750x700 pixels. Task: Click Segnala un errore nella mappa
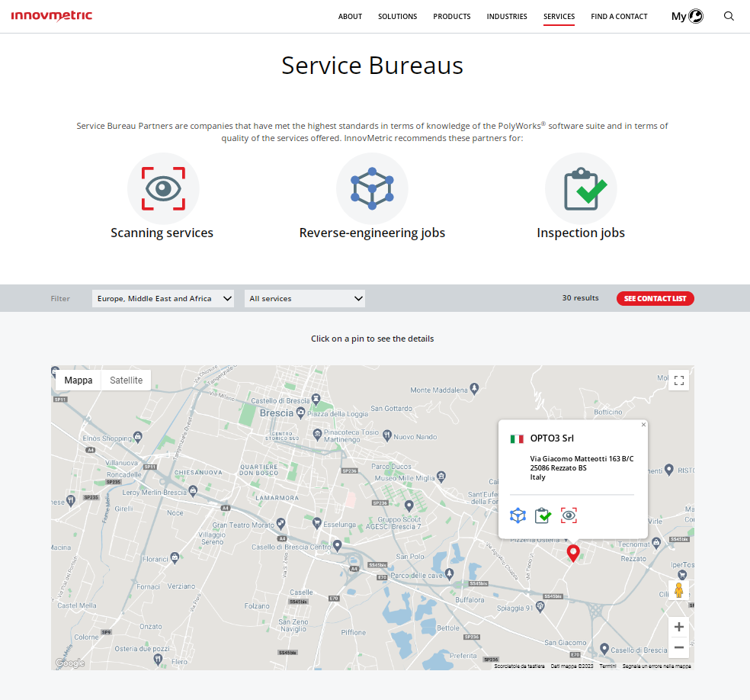click(x=657, y=666)
